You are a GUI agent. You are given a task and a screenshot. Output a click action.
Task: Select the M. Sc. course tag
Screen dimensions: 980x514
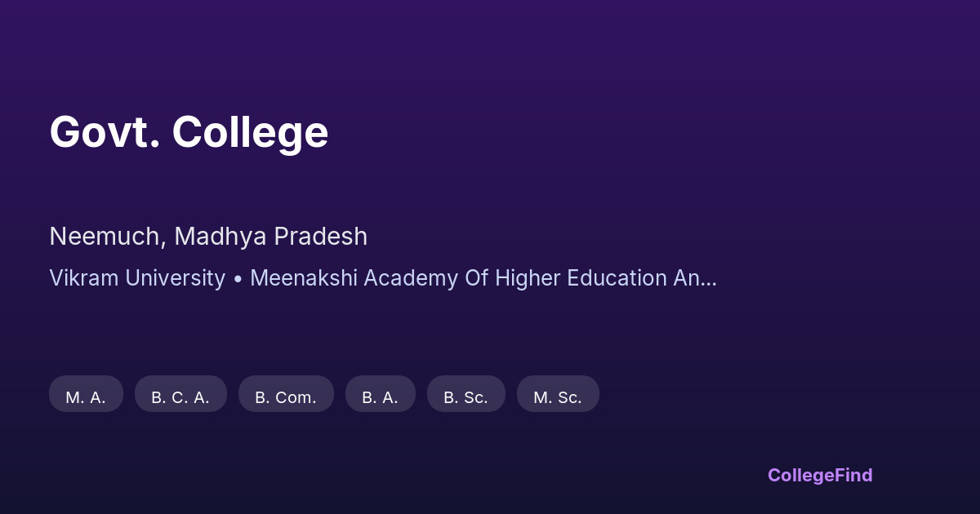(x=558, y=394)
